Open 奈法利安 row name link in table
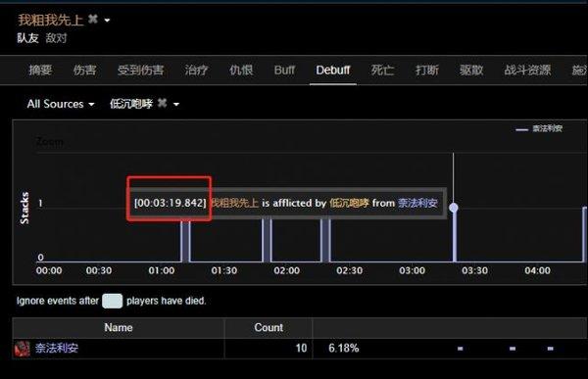The width and height of the screenshot is (588, 379). 57,349
